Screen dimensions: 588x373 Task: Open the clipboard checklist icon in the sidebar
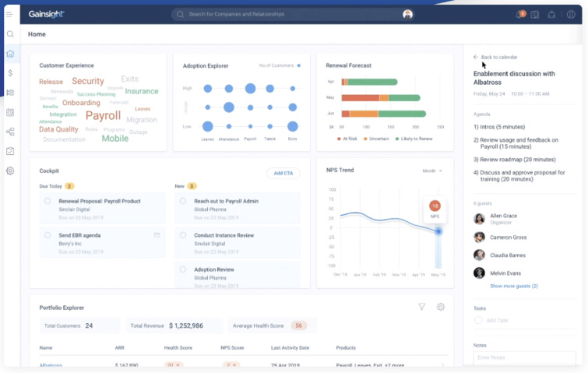tap(10, 151)
